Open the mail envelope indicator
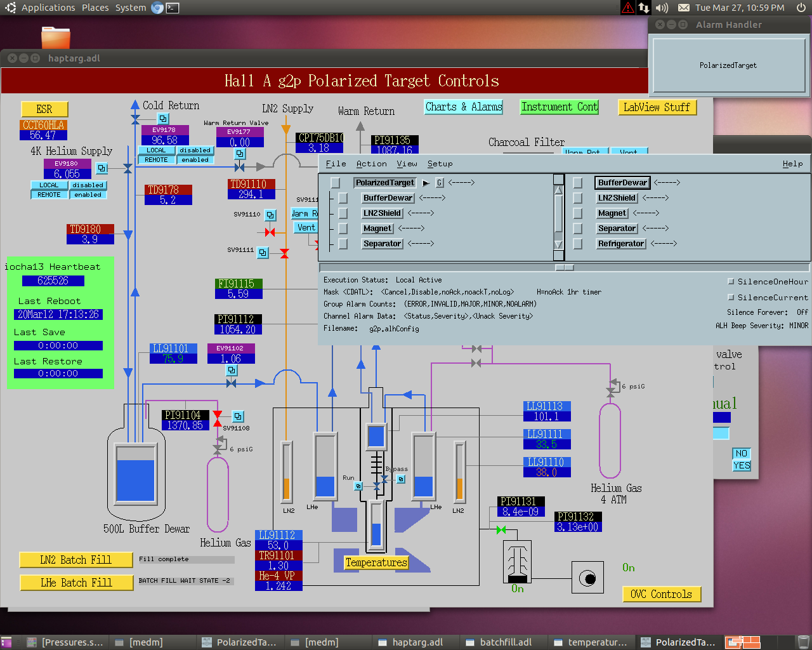Viewport: 812px width, 650px height. click(x=684, y=8)
